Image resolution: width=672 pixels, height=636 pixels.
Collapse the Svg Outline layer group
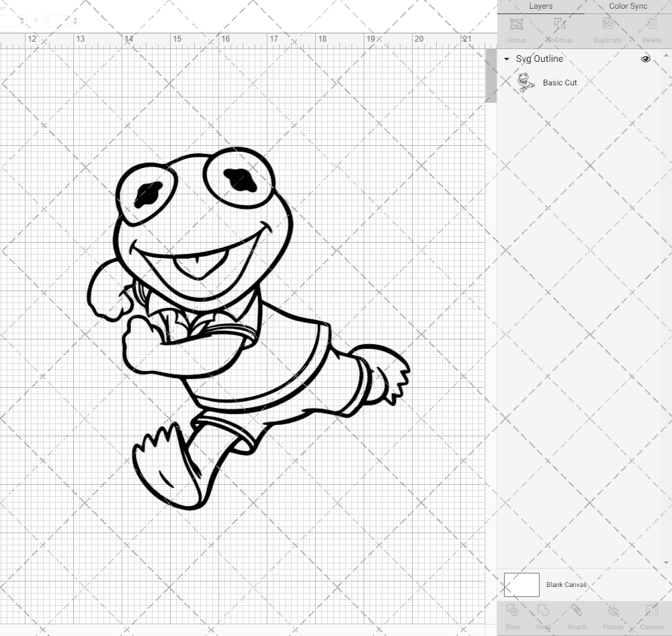[x=507, y=59]
